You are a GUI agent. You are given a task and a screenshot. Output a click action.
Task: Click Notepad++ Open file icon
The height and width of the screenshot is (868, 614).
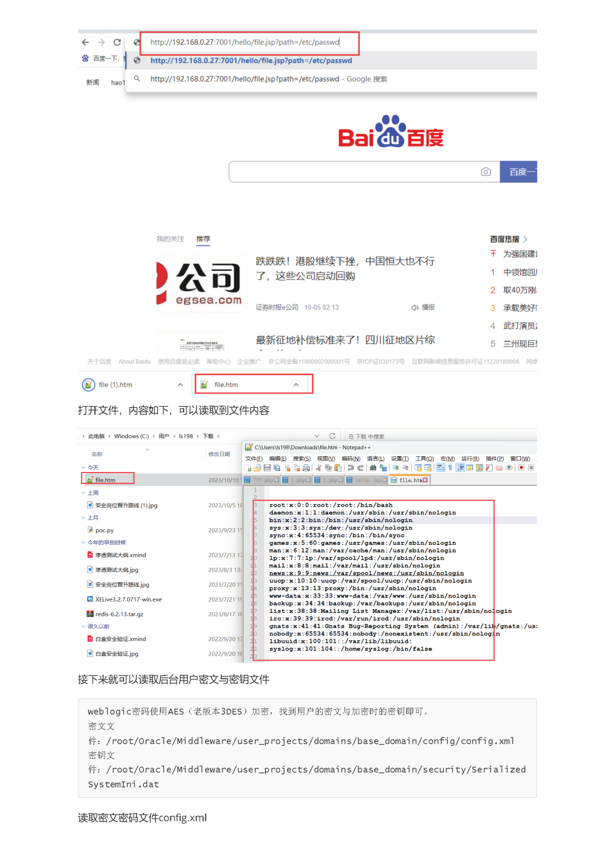(x=257, y=468)
